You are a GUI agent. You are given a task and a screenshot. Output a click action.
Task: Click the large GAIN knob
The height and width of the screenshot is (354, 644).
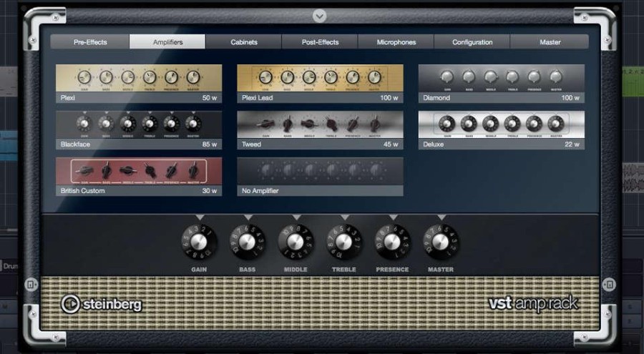coord(199,242)
